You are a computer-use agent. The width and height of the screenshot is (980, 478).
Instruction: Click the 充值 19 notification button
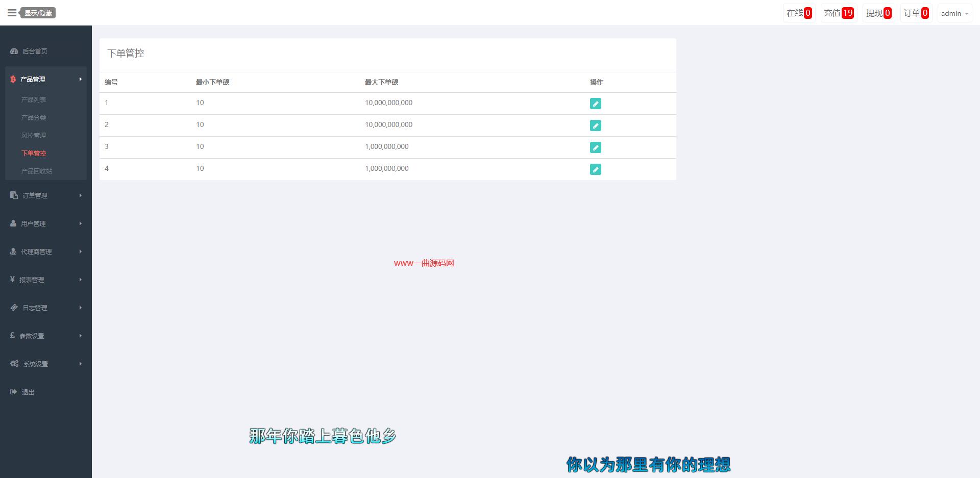839,13
